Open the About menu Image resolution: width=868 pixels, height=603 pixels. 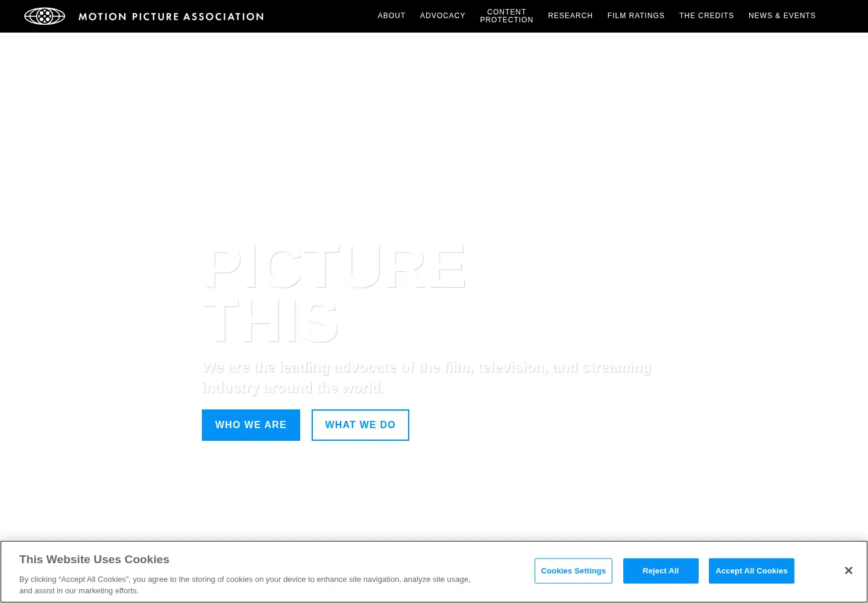392,16
